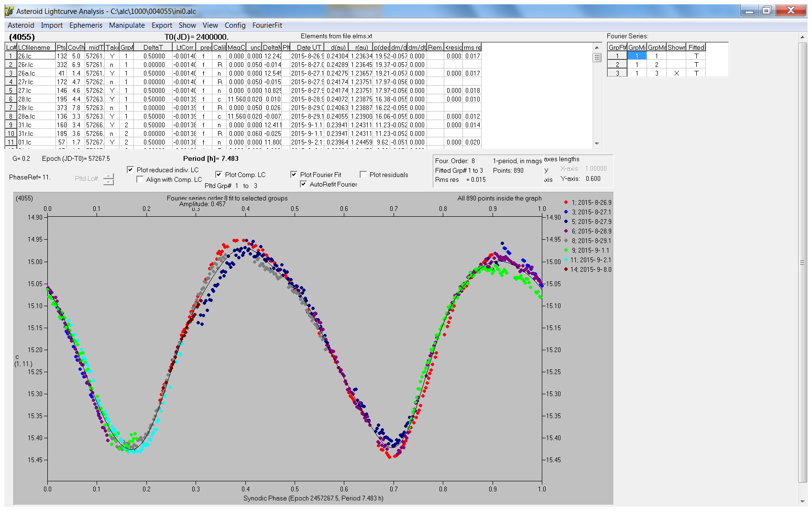Click legend entry 11; 2015-9-2.1
This screenshot has height=511, width=812.
pyautogui.click(x=588, y=260)
